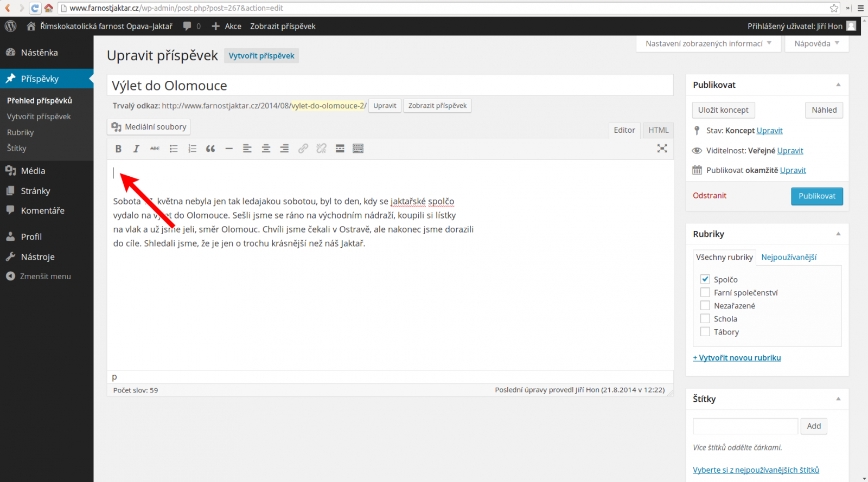Screen dimensions: 868x482
Task: Collapse the Rubriky box
Action: 838,234
